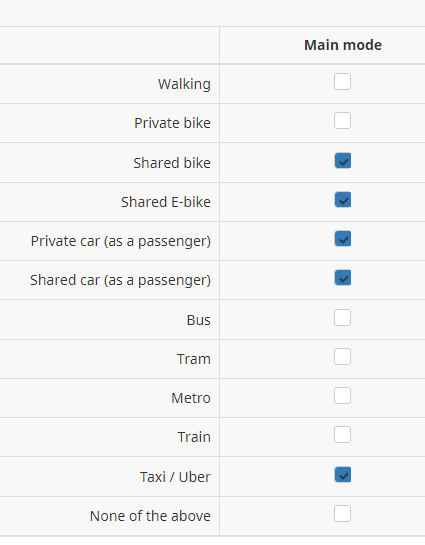Uncheck the Shared bike checkbox
The image size is (425, 545).
point(343,161)
